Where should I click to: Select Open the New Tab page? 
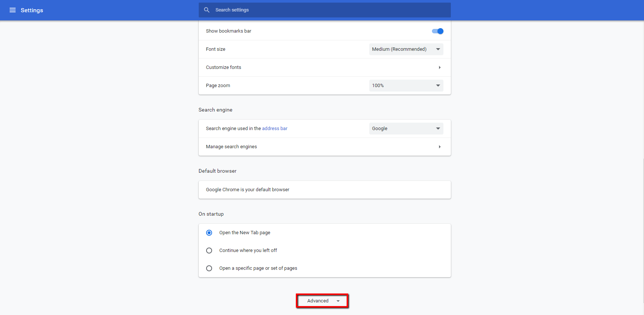(209, 233)
